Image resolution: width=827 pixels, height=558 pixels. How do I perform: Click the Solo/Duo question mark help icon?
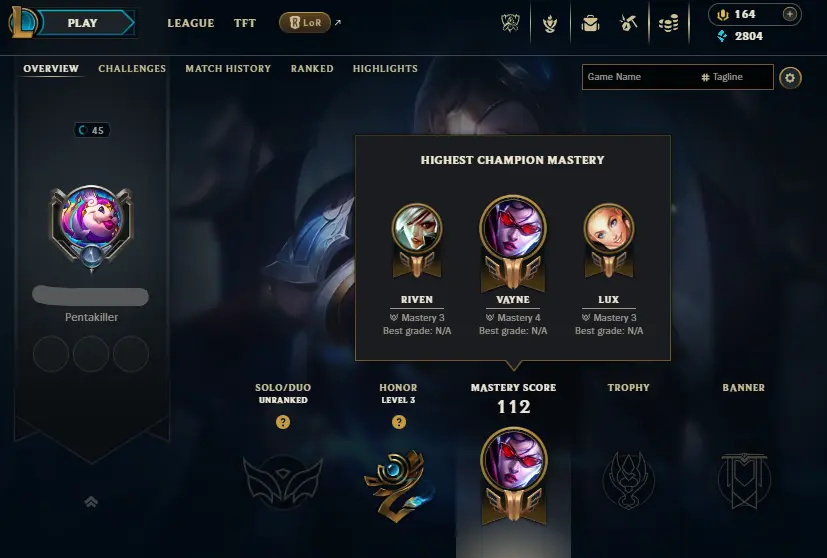[x=283, y=422]
